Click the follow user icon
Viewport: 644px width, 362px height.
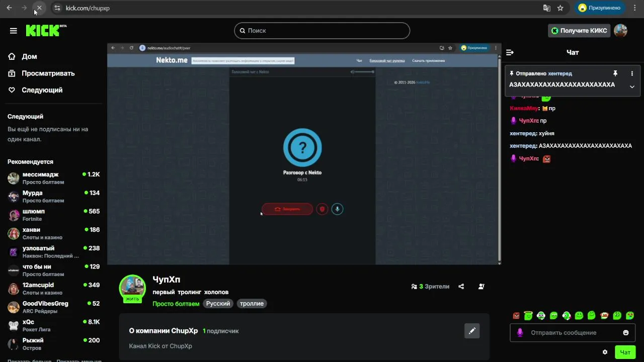point(481,287)
